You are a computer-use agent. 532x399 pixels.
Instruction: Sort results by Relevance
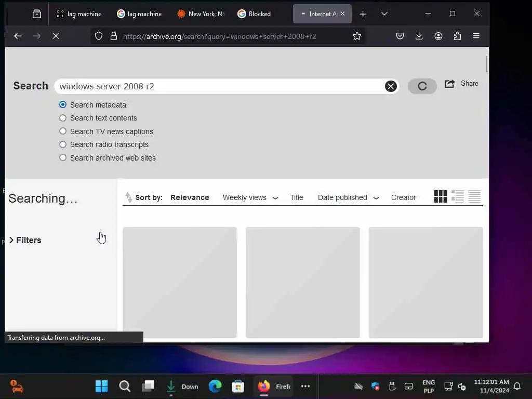[x=190, y=197]
